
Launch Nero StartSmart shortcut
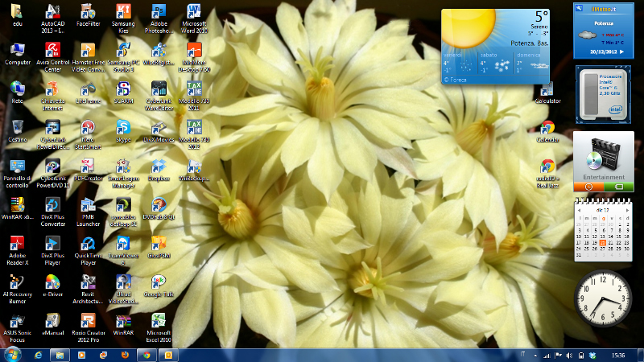(88, 134)
